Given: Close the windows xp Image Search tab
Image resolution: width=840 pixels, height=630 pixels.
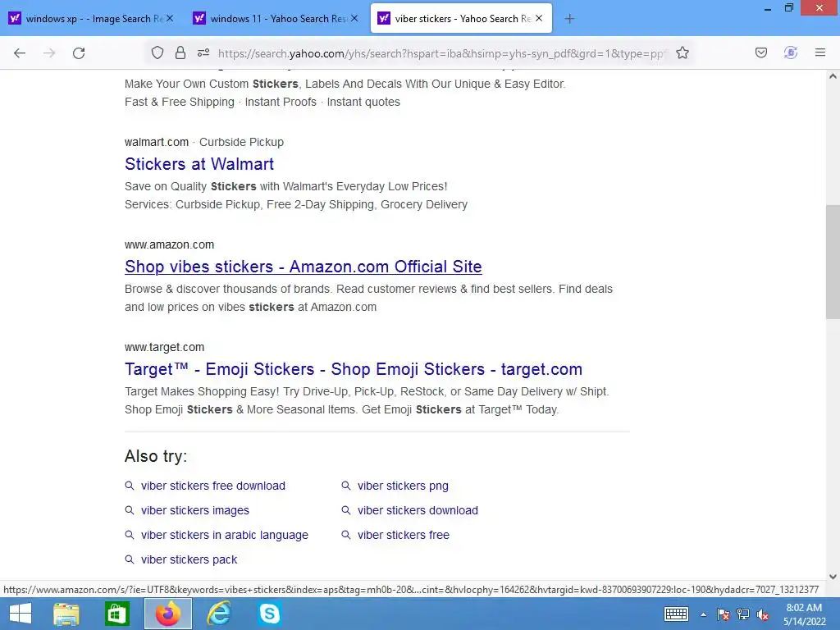Looking at the screenshot, I should (x=170, y=18).
